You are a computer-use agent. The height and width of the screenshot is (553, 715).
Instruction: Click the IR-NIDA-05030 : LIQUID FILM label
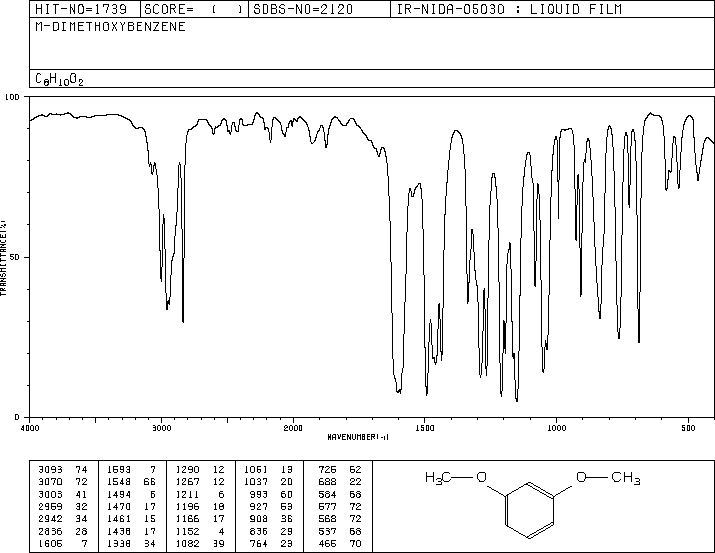pyautogui.click(x=509, y=9)
